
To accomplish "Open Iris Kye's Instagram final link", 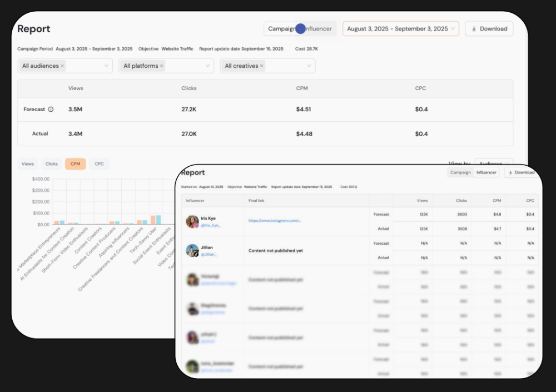I will (x=275, y=221).
